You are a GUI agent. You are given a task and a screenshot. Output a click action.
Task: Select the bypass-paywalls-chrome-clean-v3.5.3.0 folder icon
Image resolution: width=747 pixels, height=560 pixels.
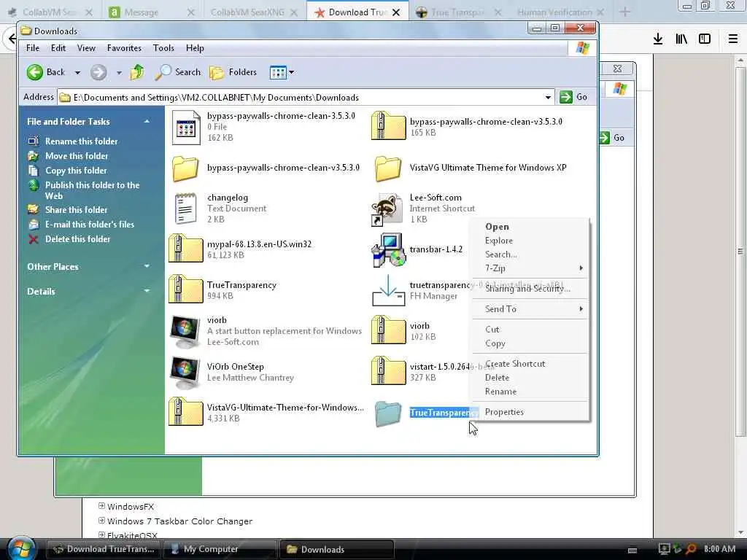(185, 168)
